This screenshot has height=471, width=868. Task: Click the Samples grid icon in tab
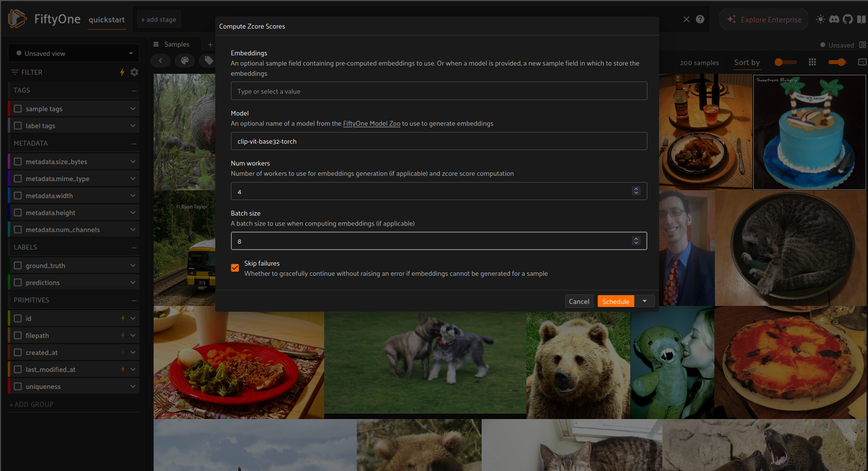click(156, 44)
